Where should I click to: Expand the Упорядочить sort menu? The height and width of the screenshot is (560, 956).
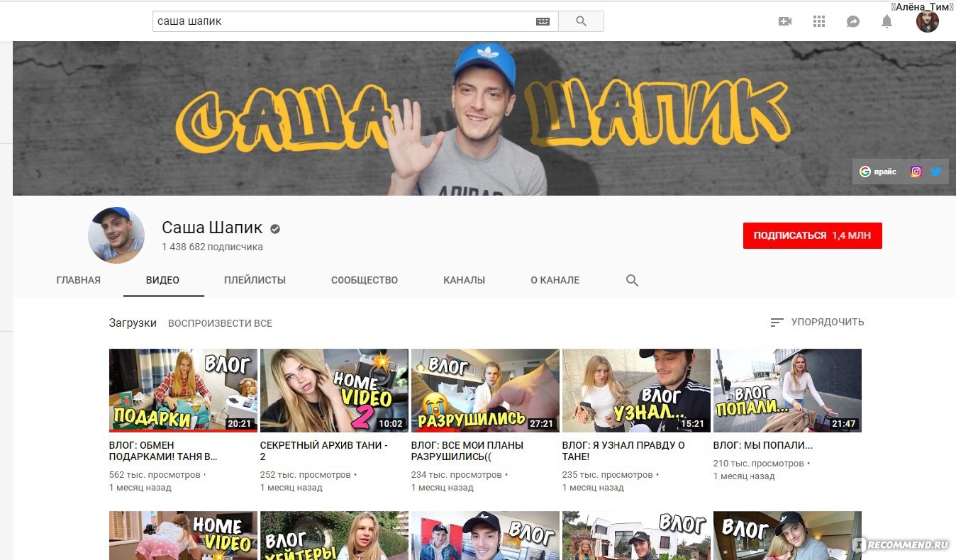click(817, 322)
